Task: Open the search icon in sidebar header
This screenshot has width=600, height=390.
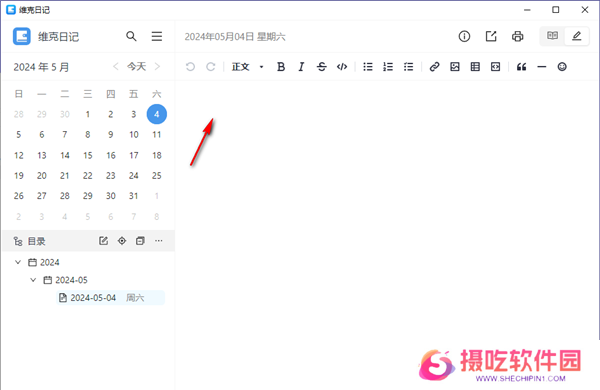Action: coord(131,36)
